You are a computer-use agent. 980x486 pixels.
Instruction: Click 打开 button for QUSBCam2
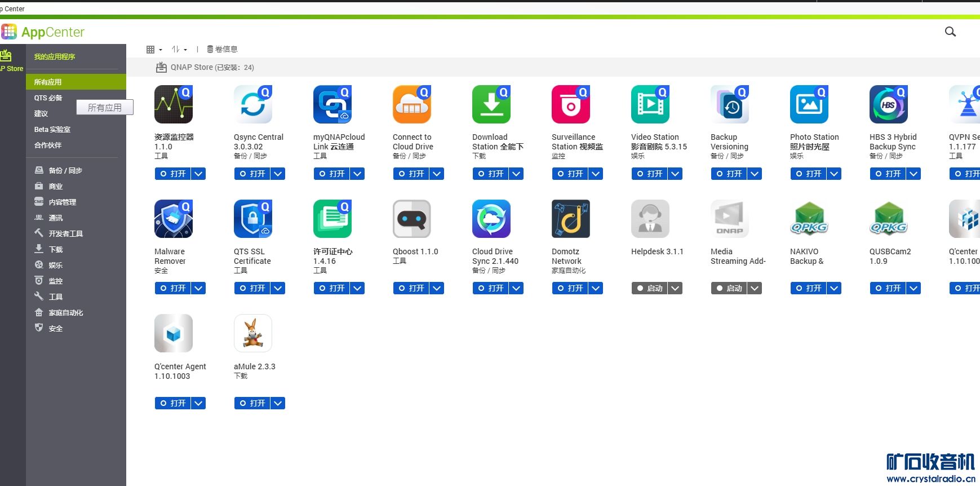(888, 288)
